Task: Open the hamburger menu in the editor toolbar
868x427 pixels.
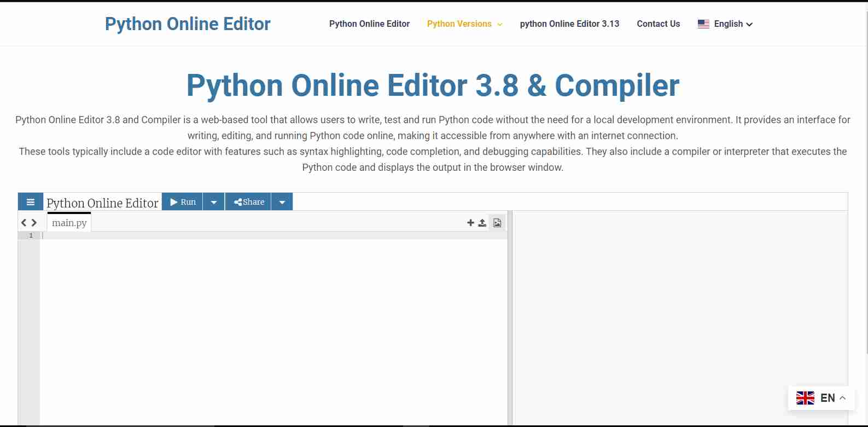Action: click(31, 202)
